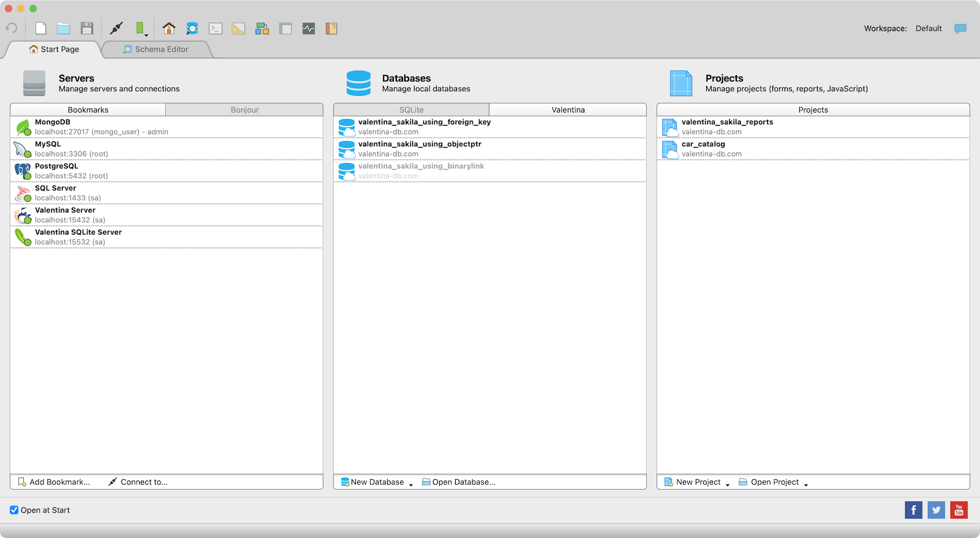Viewport: 980px width, 538px height.
Task: Click Open Project button
Action: click(769, 482)
